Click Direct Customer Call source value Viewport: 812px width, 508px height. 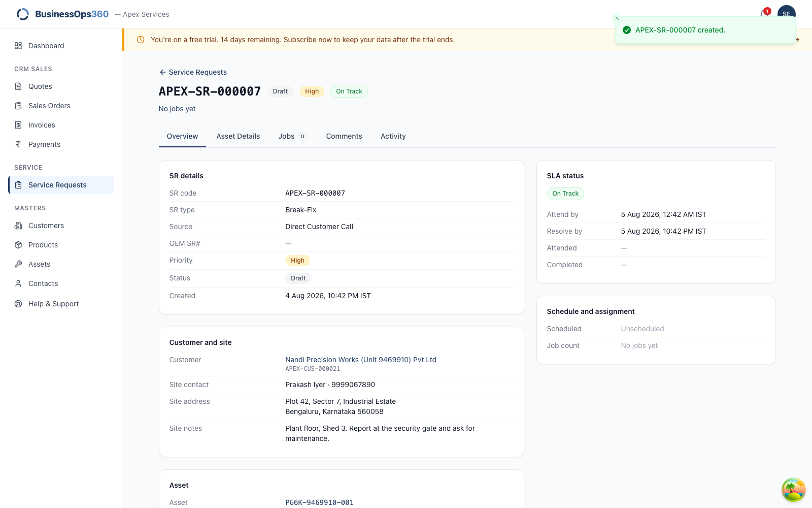tap(319, 227)
